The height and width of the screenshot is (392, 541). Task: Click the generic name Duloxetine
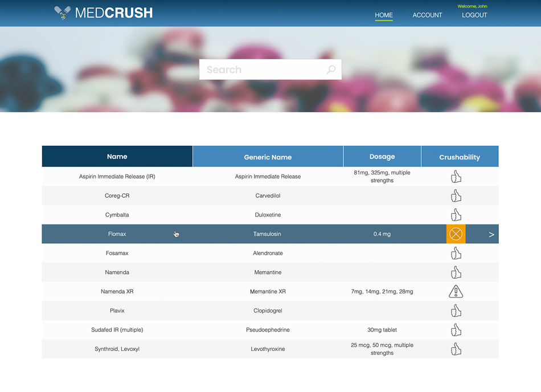(268, 215)
